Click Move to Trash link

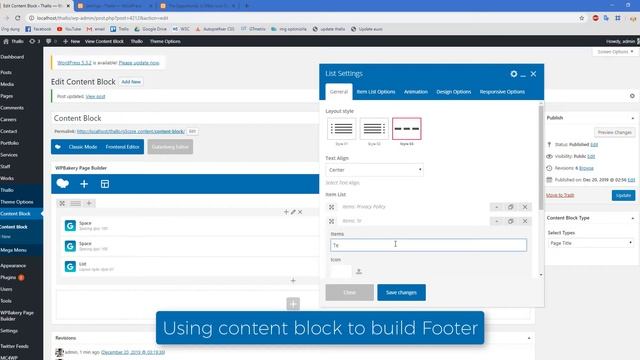pyautogui.click(x=560, y=196)
